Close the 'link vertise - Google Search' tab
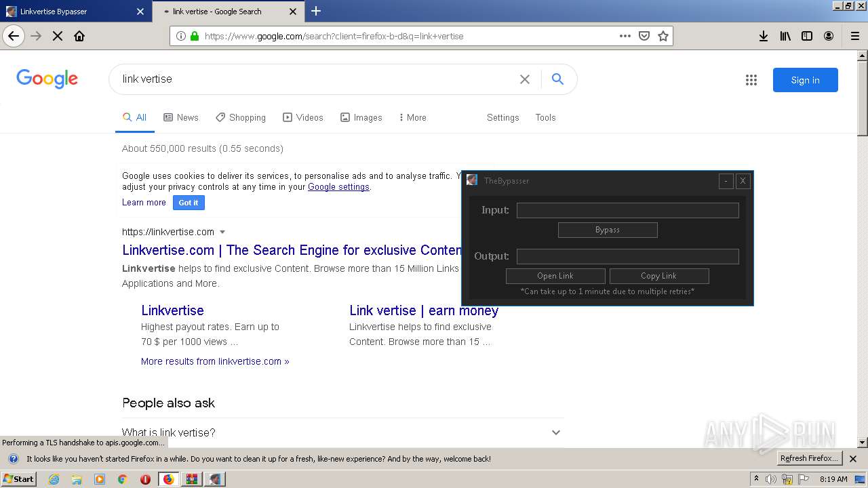This screenshot has height=488, width=868. (293, 12)
